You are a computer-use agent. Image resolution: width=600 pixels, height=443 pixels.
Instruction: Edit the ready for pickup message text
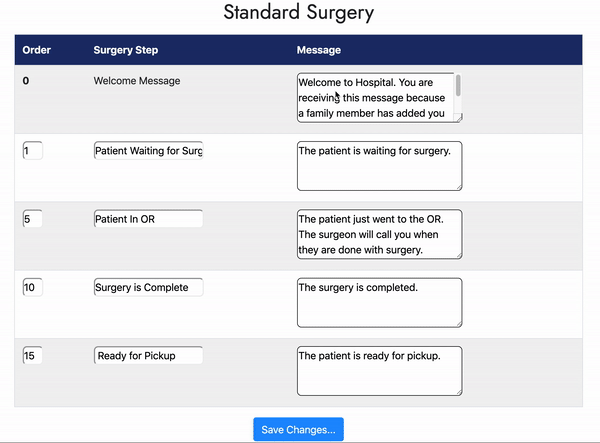(x=379, y=370)
